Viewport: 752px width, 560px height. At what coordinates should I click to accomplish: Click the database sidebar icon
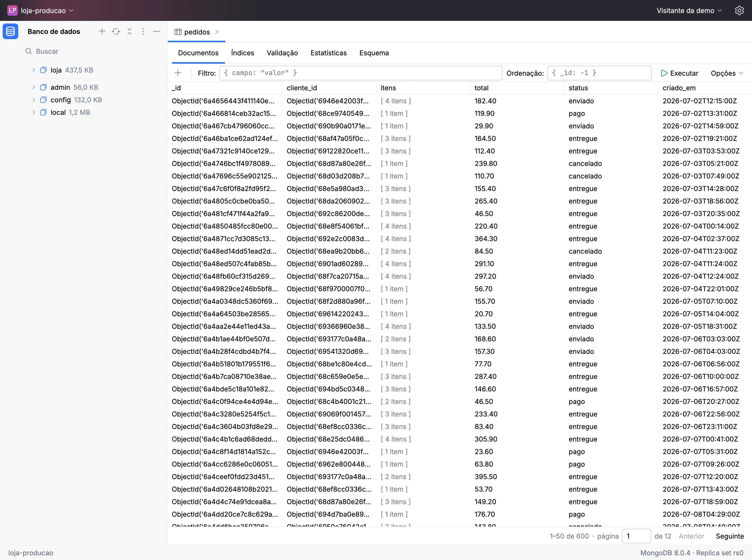pyautogui.click(x=10, y=32)
